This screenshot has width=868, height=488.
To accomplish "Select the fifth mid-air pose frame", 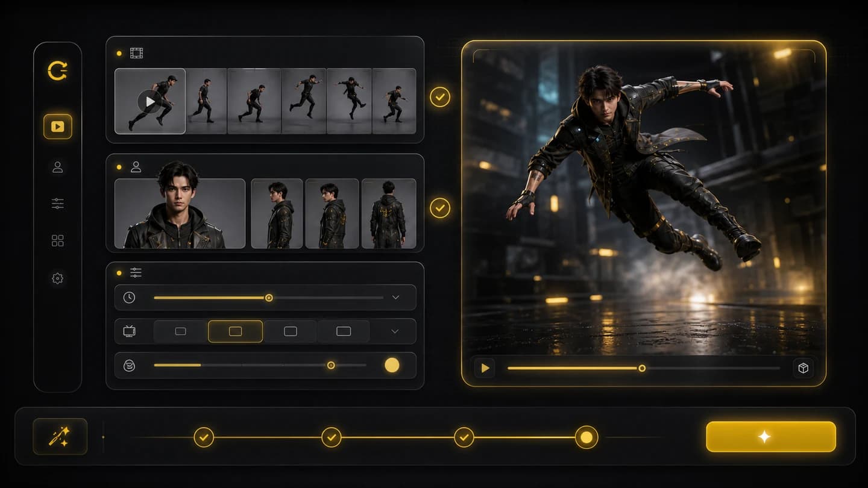I will (349, 101).
